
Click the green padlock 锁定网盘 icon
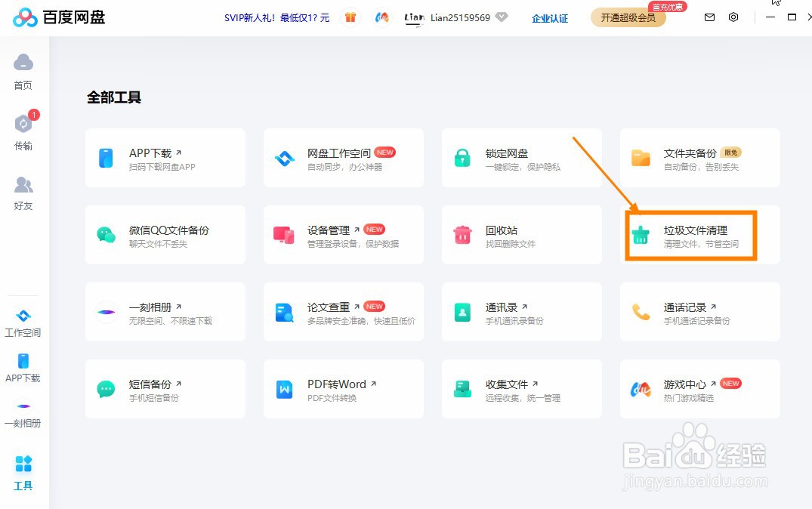[x=462, y=158]
